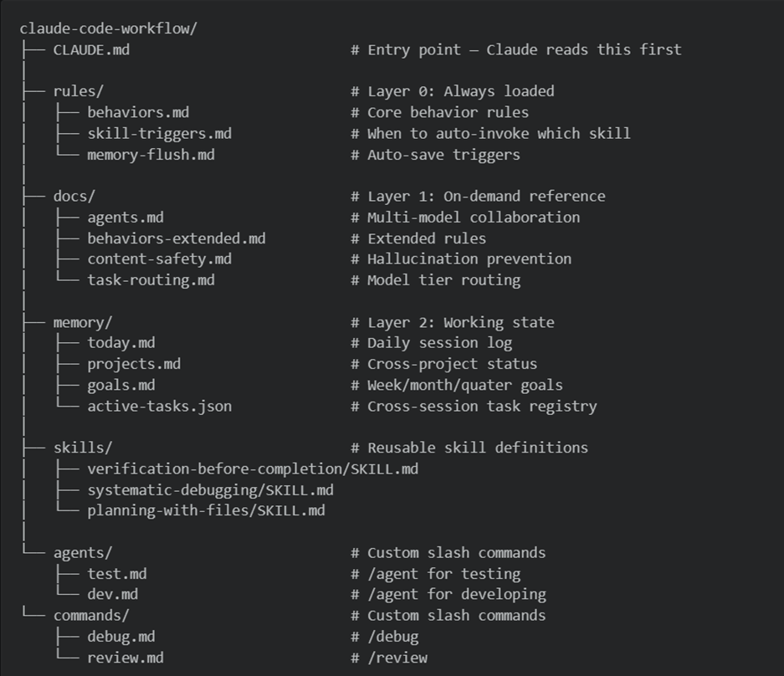Image resolution: width=784 pixels, height=676 pixels.
Task: Click systematic-debugging/SKILL.md
Action: click(x=210, y=490)
